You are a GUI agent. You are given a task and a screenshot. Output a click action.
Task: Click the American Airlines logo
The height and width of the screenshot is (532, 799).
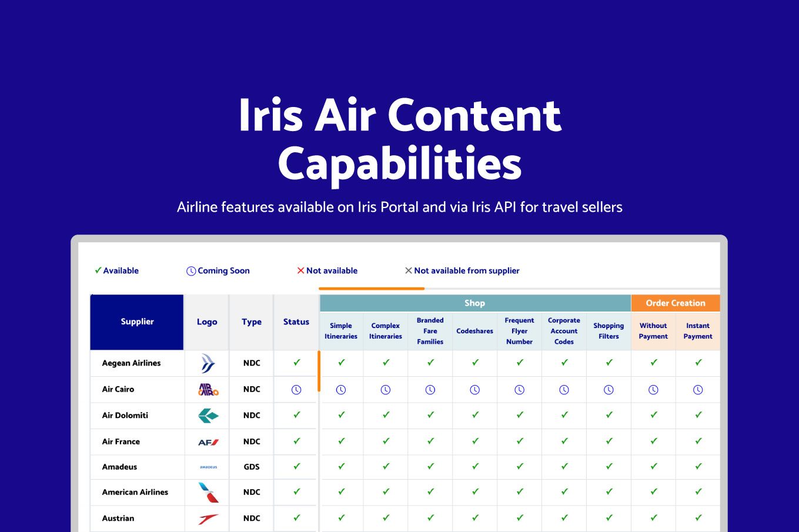[x=208, y=492]
